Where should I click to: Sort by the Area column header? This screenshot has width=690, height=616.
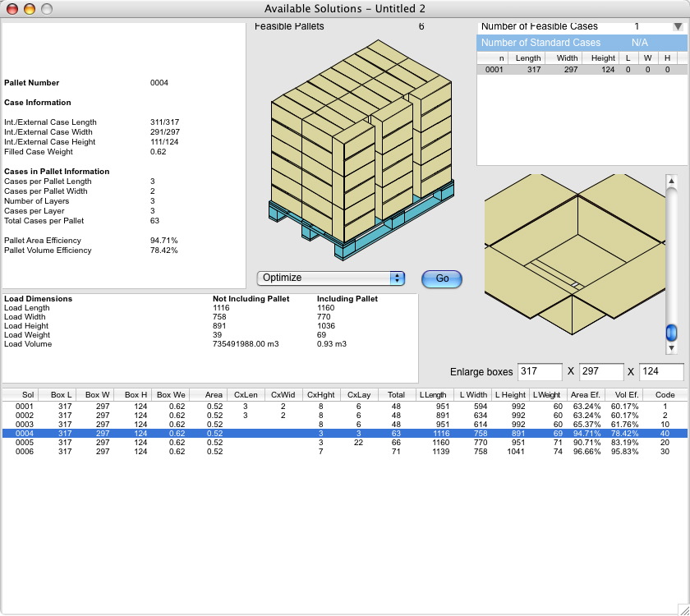[208, 395]
